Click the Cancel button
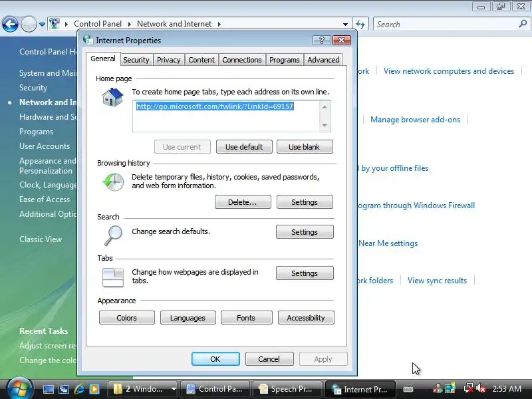This screenshot has height=399, width=532. [x=269, y=359]
